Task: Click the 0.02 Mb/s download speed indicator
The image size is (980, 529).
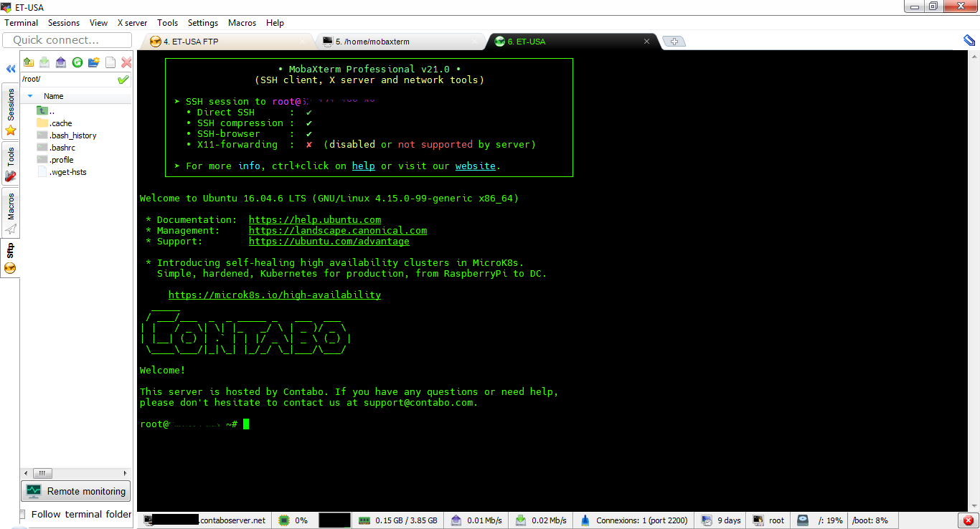Action: 542,520
